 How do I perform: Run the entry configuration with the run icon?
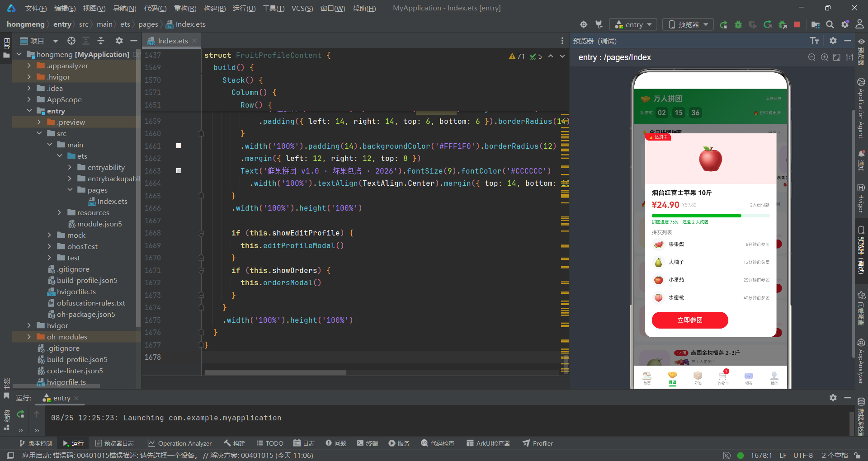pos(723,24)
